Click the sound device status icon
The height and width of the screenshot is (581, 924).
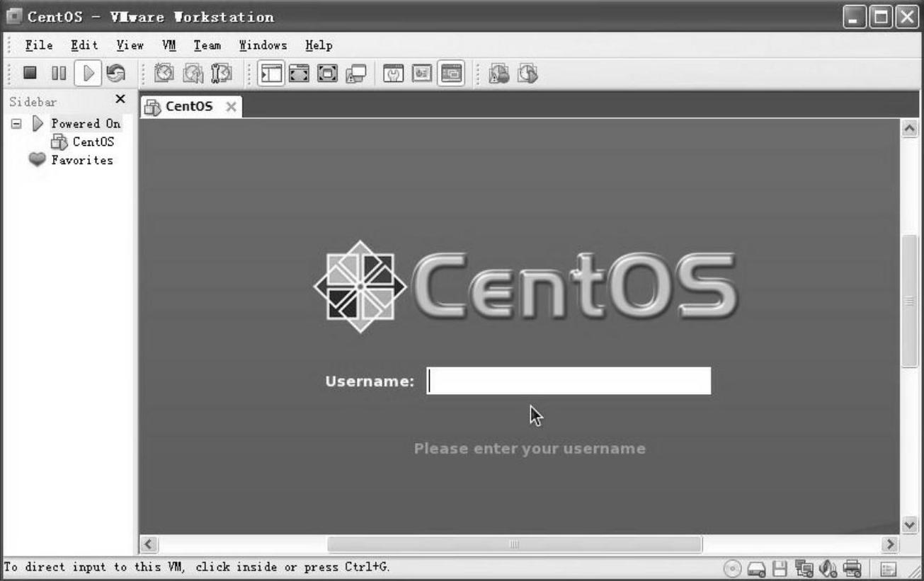pyautogui.click(x=828, y=568)
